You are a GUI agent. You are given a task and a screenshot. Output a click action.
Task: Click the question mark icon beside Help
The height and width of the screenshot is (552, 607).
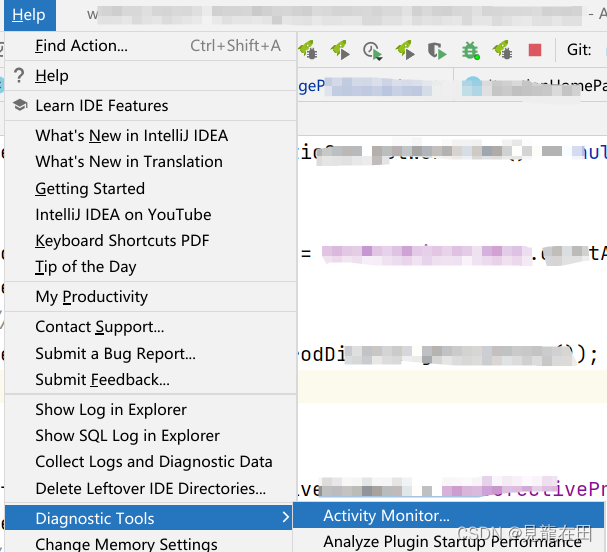coord(19,75)
